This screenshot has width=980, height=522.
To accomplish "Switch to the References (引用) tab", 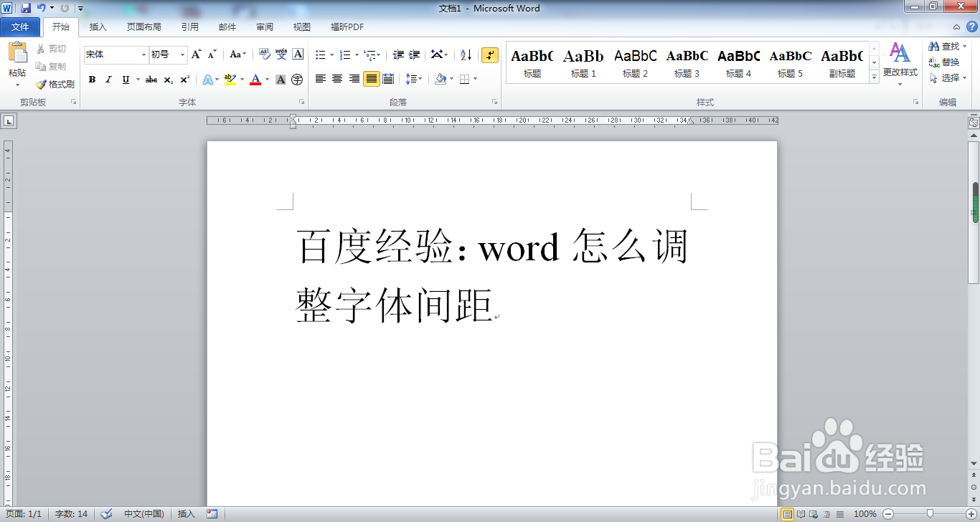I will click(x=190, y=27).
